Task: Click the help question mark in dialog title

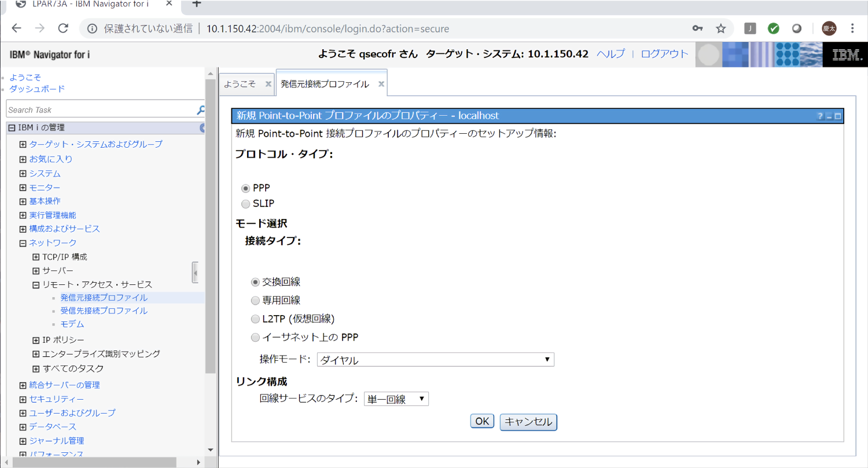Action: tap(820, 116)
